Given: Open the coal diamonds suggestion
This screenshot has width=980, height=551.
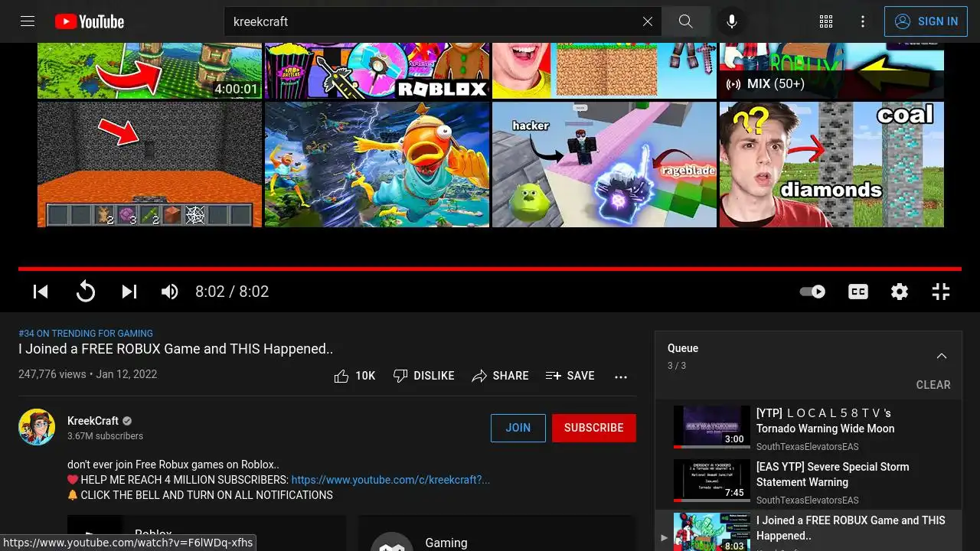Looking at the screenshot, I should pos(831,165).
